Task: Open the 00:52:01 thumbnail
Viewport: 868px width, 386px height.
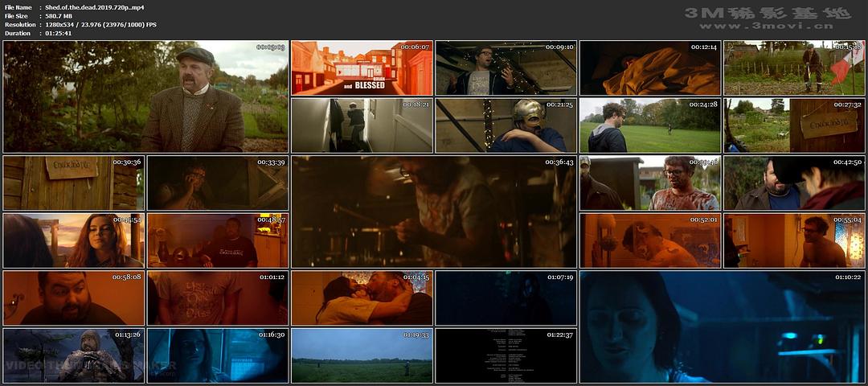Action: pyautogui.click(x=650, y=240)
